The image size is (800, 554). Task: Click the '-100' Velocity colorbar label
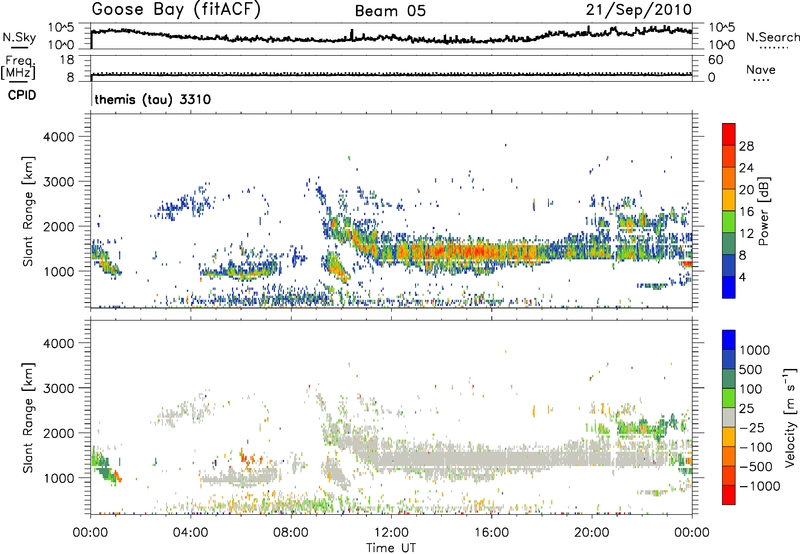click(x=758, y=447)
